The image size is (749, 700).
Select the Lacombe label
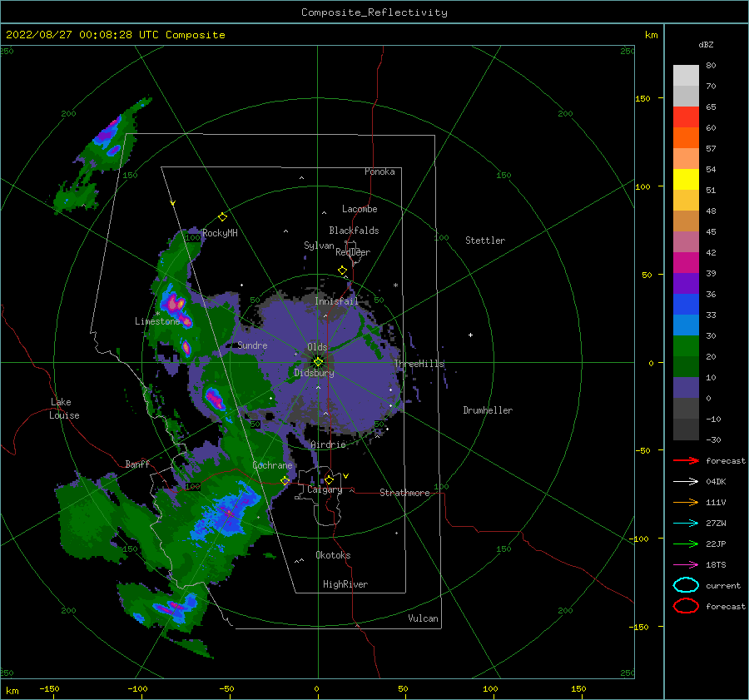tap(360, 209)
